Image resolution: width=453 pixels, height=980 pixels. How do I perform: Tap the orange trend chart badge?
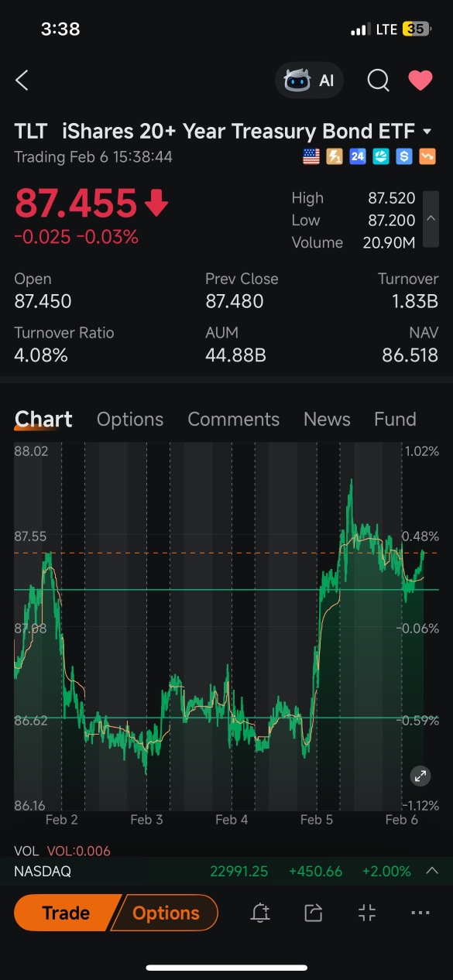coord(427,157)
